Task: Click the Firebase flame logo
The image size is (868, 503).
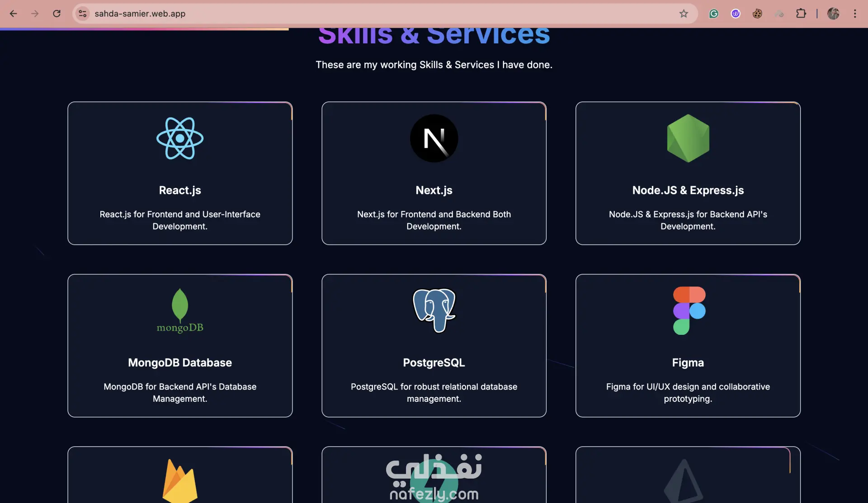Action: (180, 481)
